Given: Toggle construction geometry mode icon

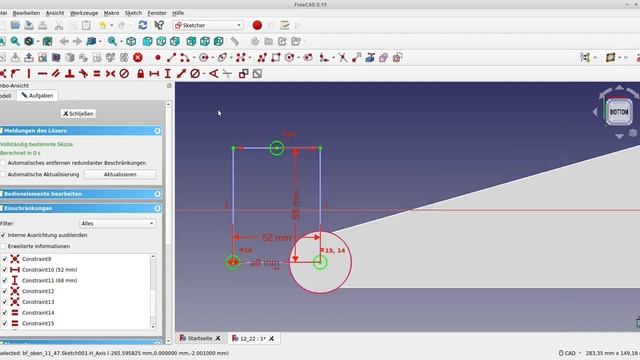Looking at the screenshot, I should (397, 58).
